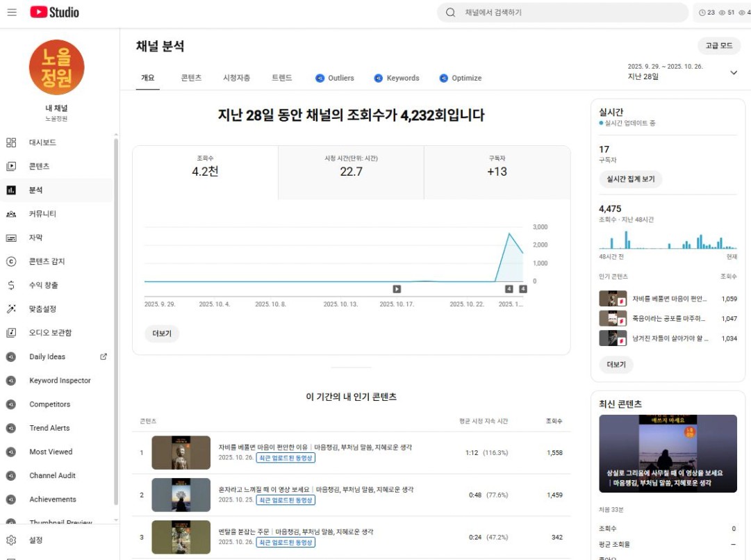The width and height of the screenshot is (751, 560).
Task: Click in the channel search field
Action: pyautogui.click(x=570, y=13)
